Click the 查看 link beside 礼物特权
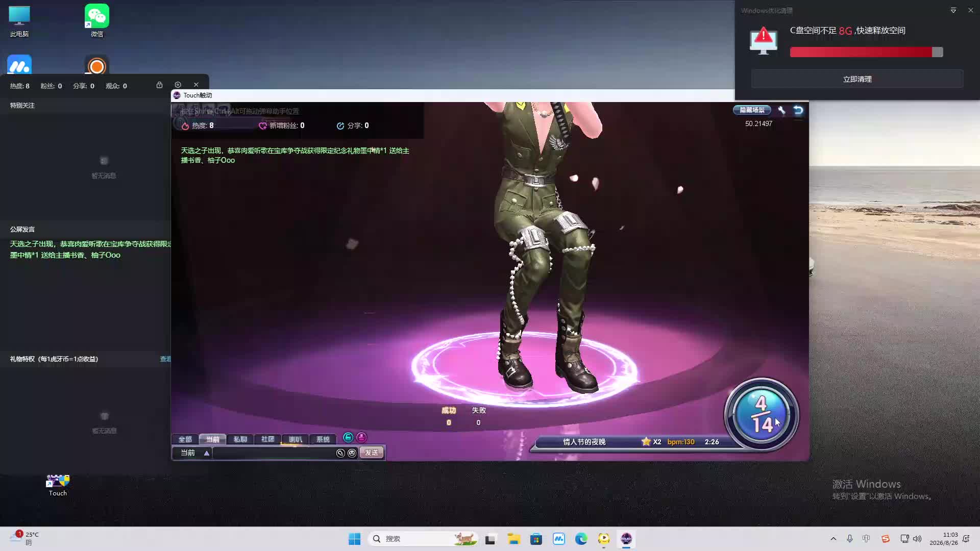 (165, 359)
